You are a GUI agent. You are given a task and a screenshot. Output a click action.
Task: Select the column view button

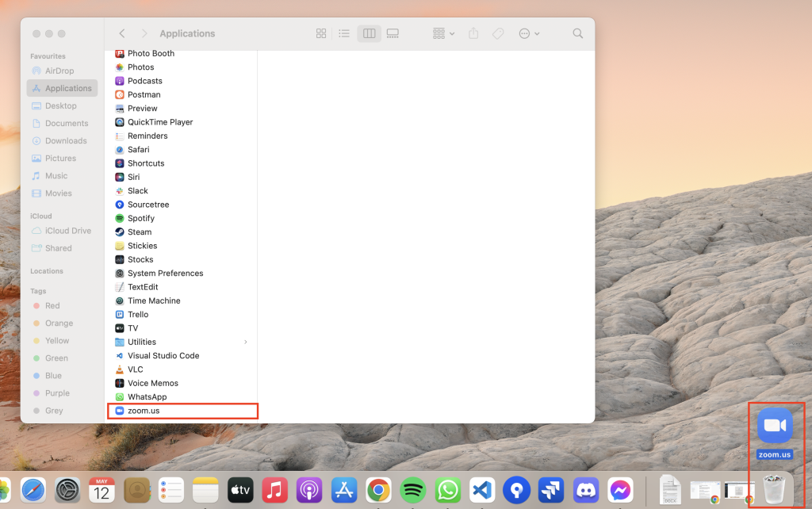click(x=370, y=33)
